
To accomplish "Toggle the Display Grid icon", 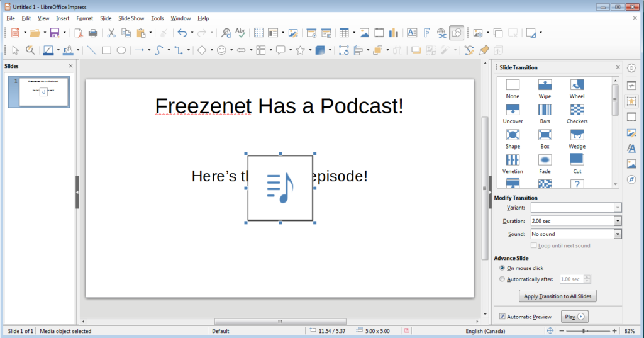I will [x=258, y=33].
